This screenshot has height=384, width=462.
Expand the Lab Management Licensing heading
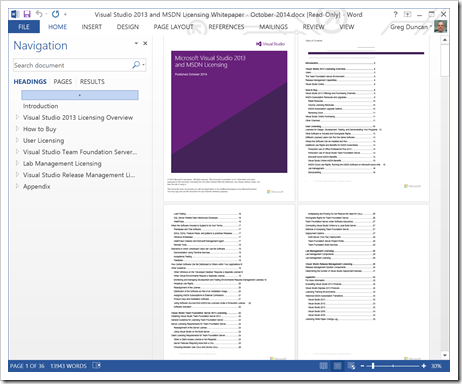pyautogui.click(x=17, y=163)
